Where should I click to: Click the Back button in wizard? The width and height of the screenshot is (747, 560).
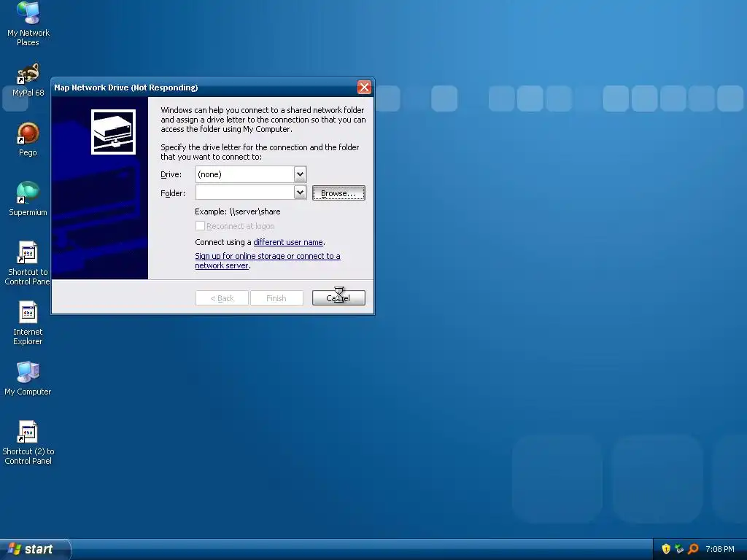[222, 298]
